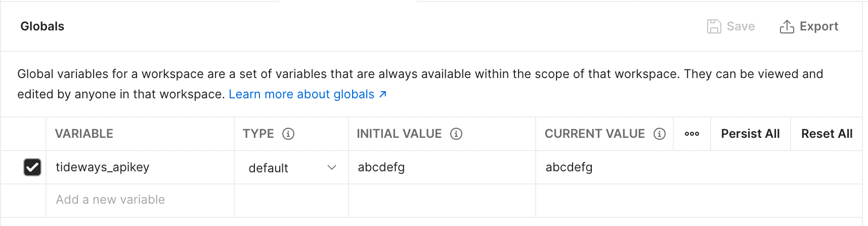Click the Current Value info icon

(660, 134)
